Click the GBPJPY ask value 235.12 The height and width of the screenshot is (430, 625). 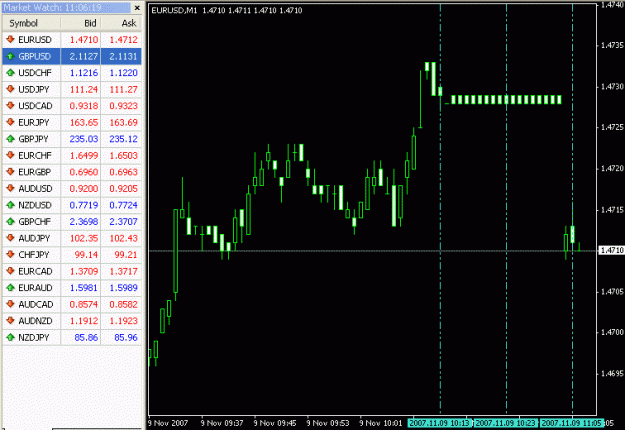click(124, 139)
